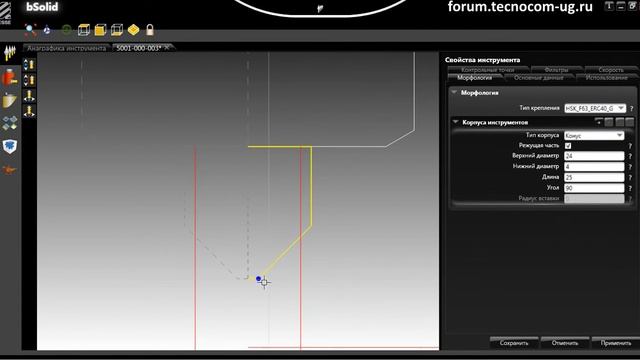Collapse the Корпуса инструментов section
This screenshot has height=360, width=640.
(456, 122)
